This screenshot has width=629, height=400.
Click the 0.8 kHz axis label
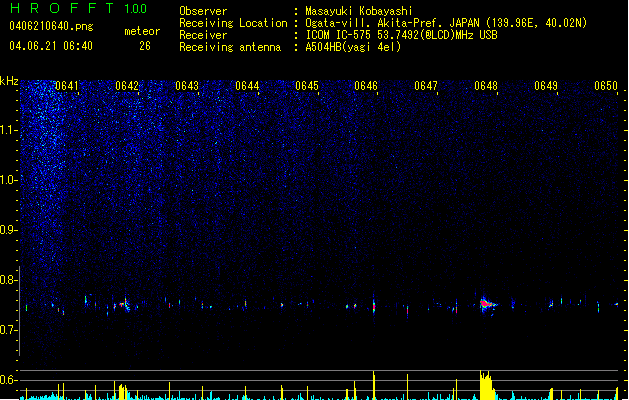coord(8,280)
